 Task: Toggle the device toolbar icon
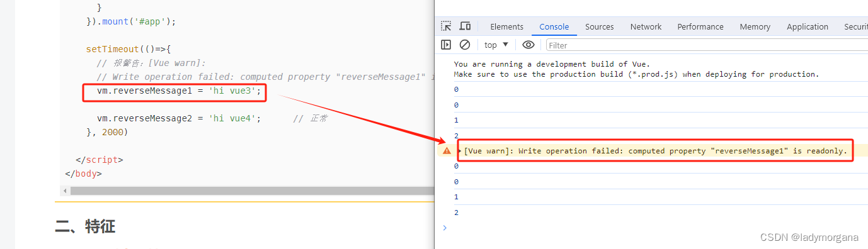tap(465, 26)
